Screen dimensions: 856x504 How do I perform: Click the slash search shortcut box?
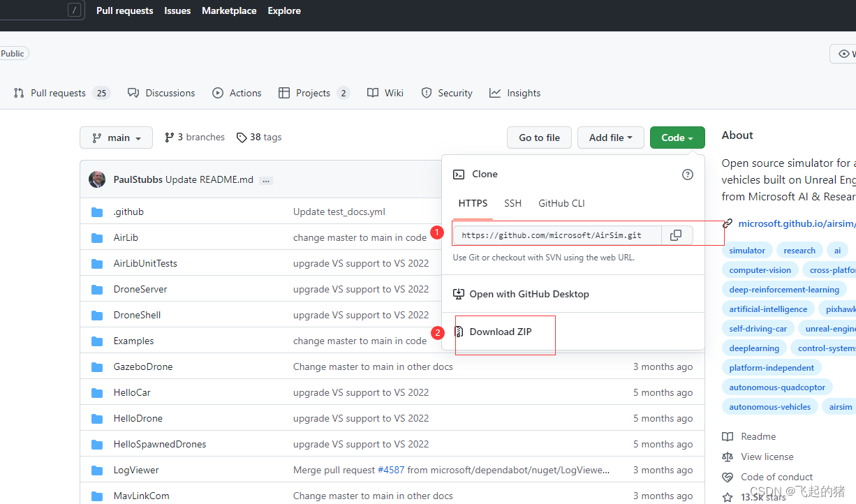[x=75, y=10]
